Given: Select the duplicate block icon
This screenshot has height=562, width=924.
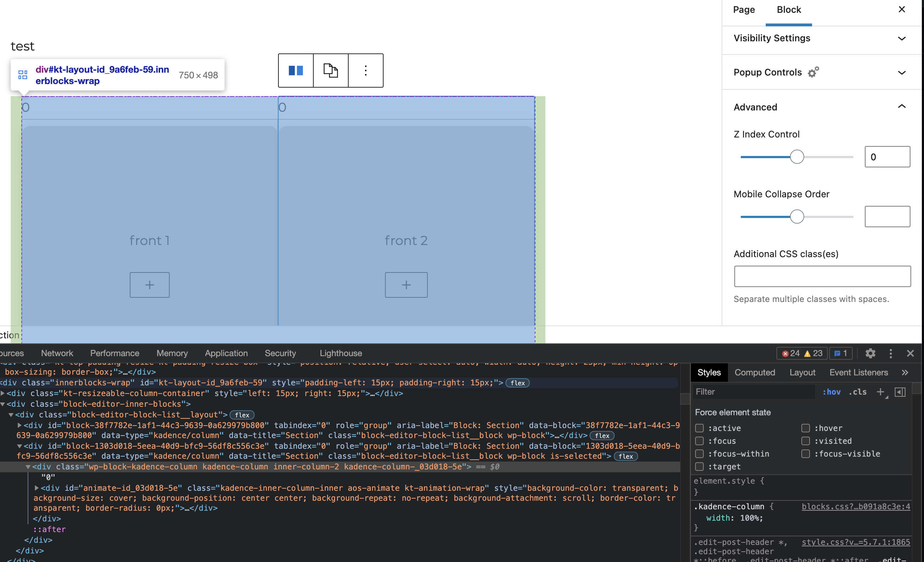Looking at the screenshot, I should pos(330,71).
